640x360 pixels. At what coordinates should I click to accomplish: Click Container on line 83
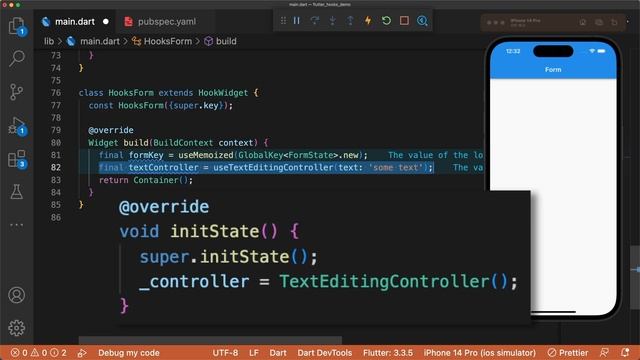pyautogui.click(x=156, y=180)
